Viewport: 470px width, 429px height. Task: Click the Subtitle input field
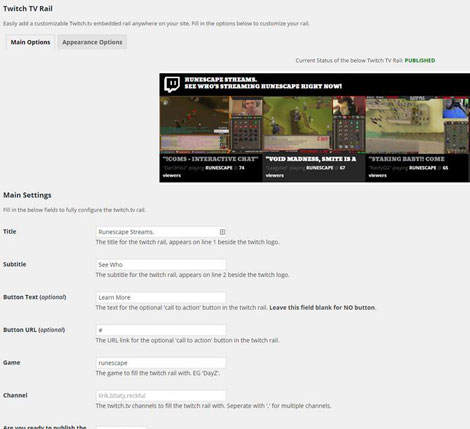(x=161, y=265)
